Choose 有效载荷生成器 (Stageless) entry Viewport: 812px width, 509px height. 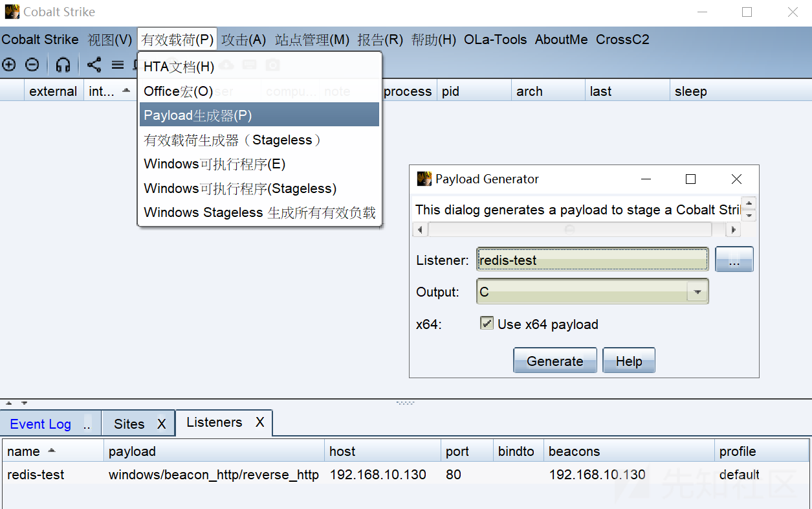click(x=259, y=140)
